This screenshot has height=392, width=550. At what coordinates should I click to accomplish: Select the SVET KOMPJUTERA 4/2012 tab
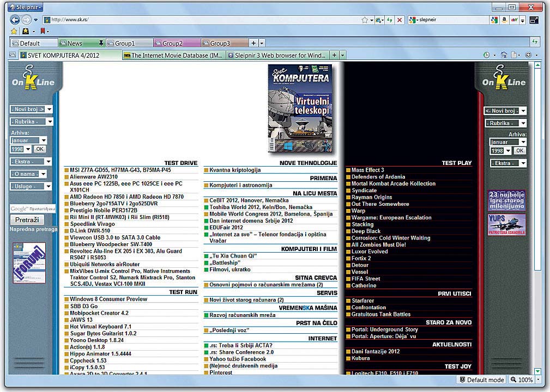(x=69, y=55)
